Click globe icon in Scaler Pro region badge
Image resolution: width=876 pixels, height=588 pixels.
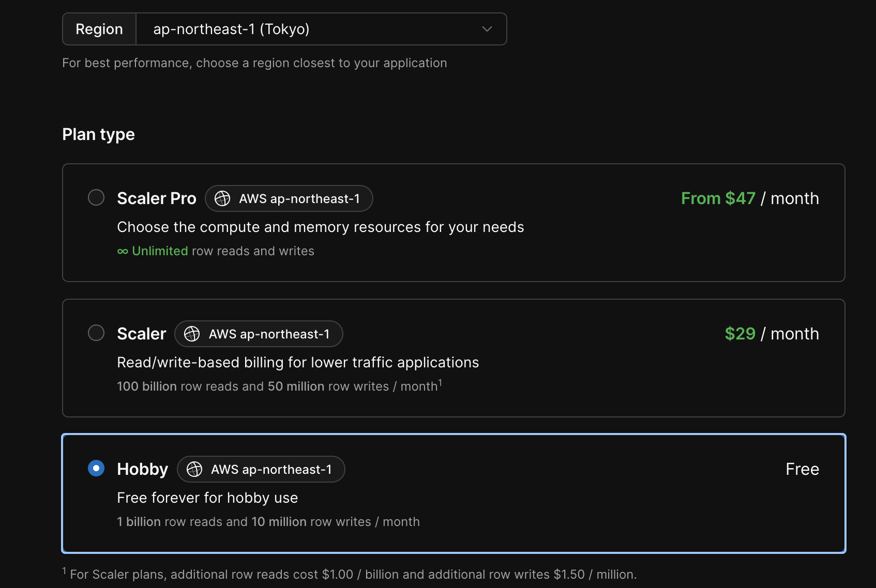[x=222, y=198]
